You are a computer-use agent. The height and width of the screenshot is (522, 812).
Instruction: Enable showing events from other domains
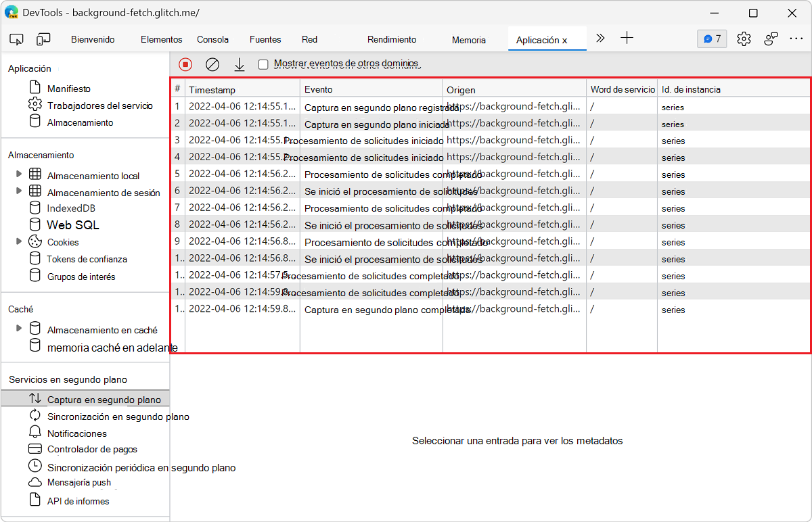pyautogui.click(x=263, y=64)
